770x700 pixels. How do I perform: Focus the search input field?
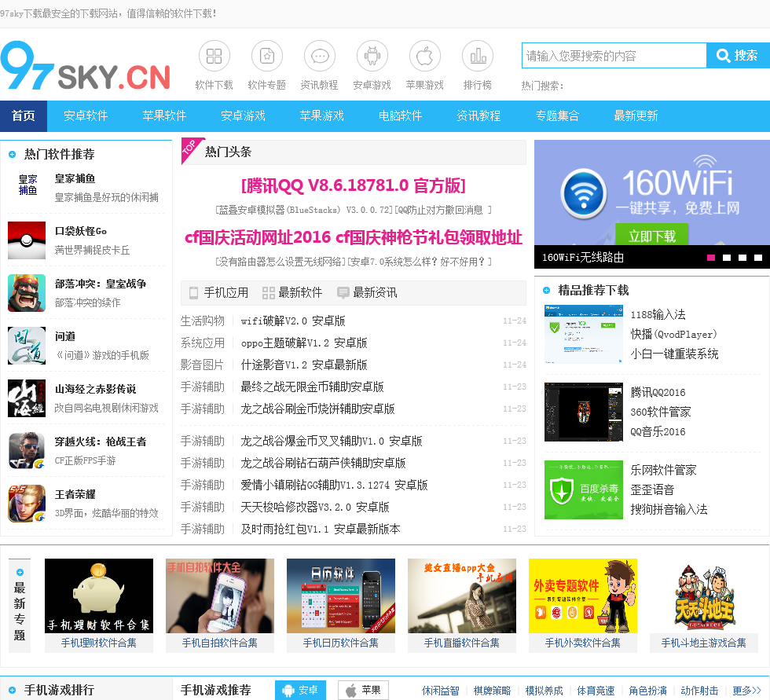[614, 56]
